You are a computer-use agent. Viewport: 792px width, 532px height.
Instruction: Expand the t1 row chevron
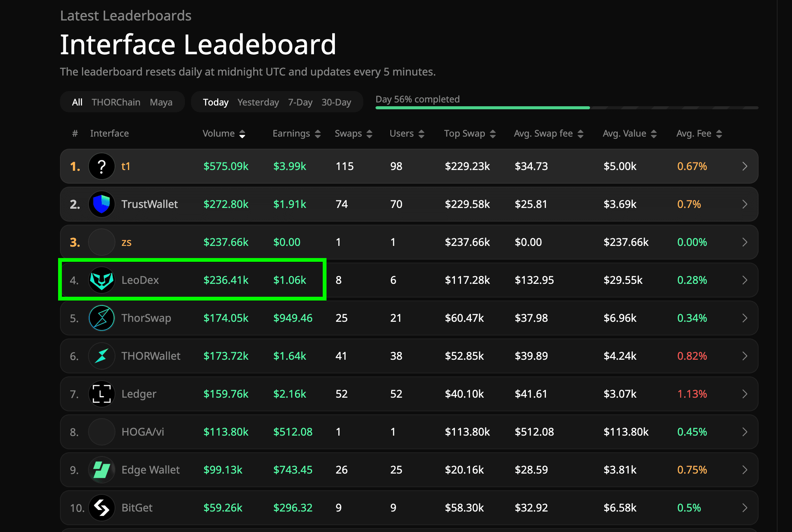745,166
